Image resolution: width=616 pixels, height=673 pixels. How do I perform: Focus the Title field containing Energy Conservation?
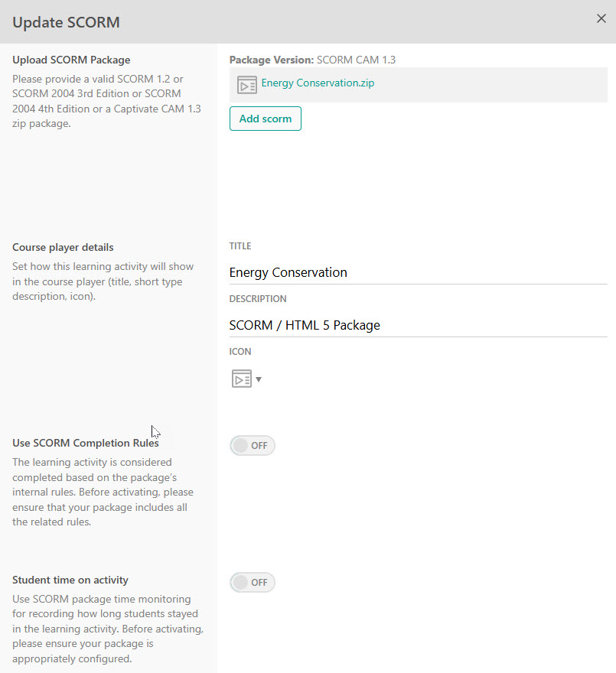click(x=417, y=272)
